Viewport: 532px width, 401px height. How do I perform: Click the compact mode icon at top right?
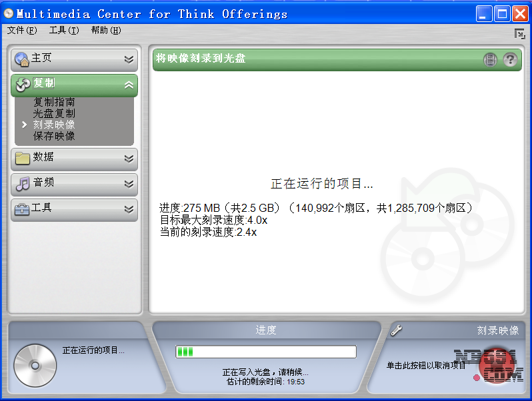tap(519, 34)
